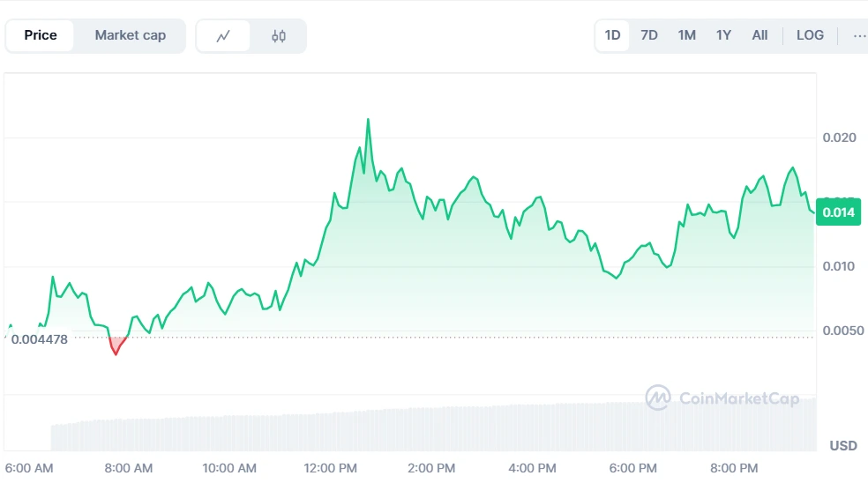
Task: Switch to candlestick chart icon
Action: pyautogui.click(x=279, y=36)
